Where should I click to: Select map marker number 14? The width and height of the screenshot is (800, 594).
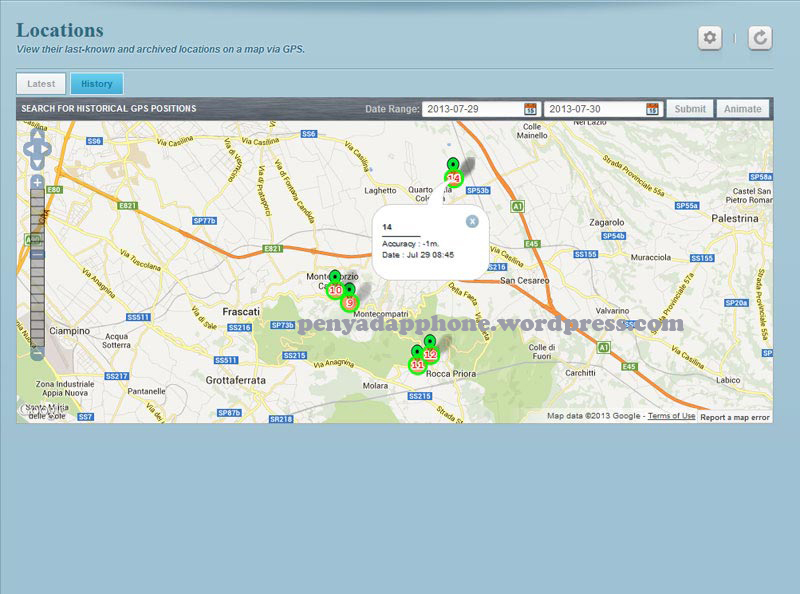[454, 178]
